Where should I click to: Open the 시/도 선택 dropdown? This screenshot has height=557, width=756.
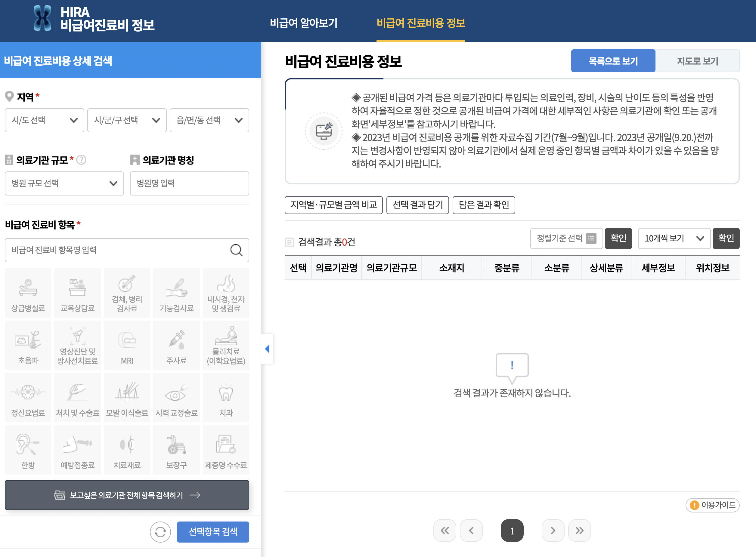point(44,120)
